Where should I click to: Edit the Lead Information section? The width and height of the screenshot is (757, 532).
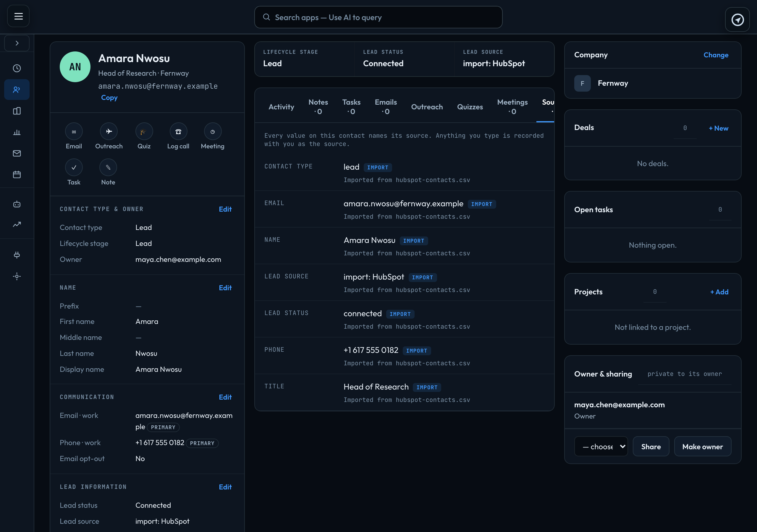click(x=225, y=487)
